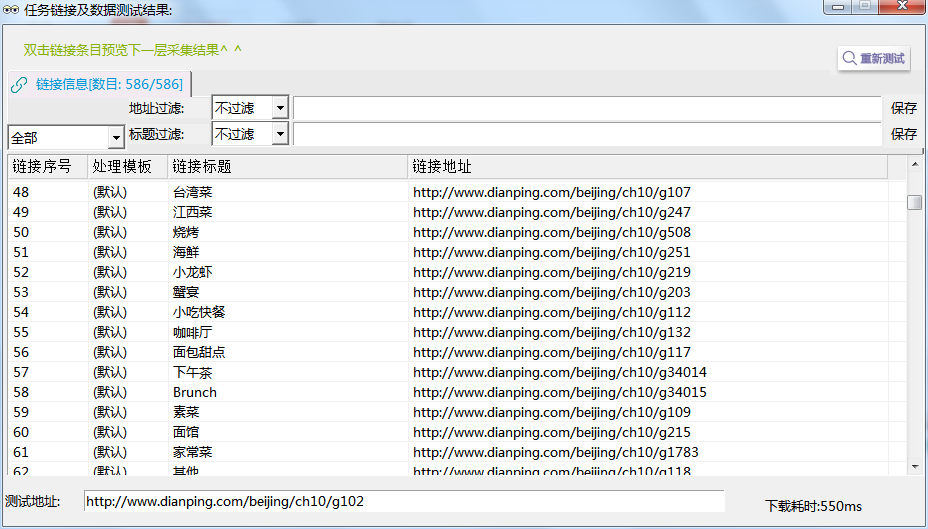This screenshot has height=529, width=928.
Task: Click 保存 beside 地址过滤 field
Action: coord(904,108)
